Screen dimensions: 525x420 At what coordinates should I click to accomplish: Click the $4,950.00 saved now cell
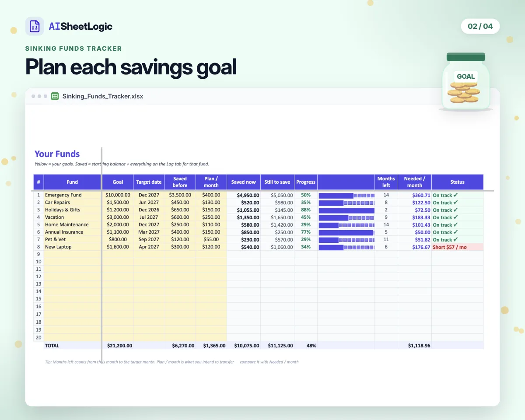point(244,195)
